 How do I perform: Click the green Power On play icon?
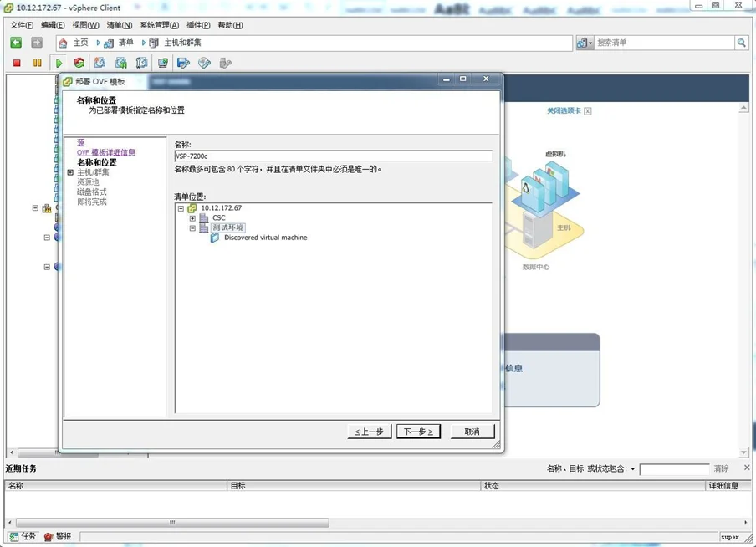59,64
